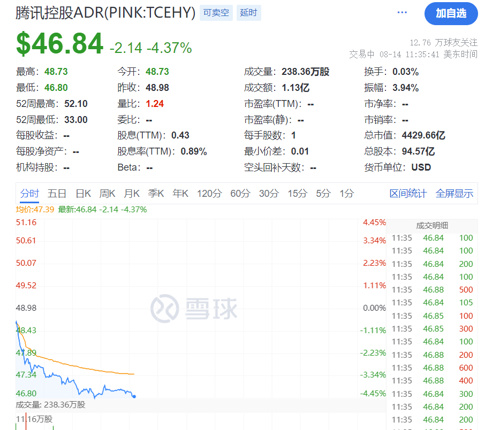Screen dimensions: 500x430
Task: Switch to the 日K chart tab
Action: [83, 193]
